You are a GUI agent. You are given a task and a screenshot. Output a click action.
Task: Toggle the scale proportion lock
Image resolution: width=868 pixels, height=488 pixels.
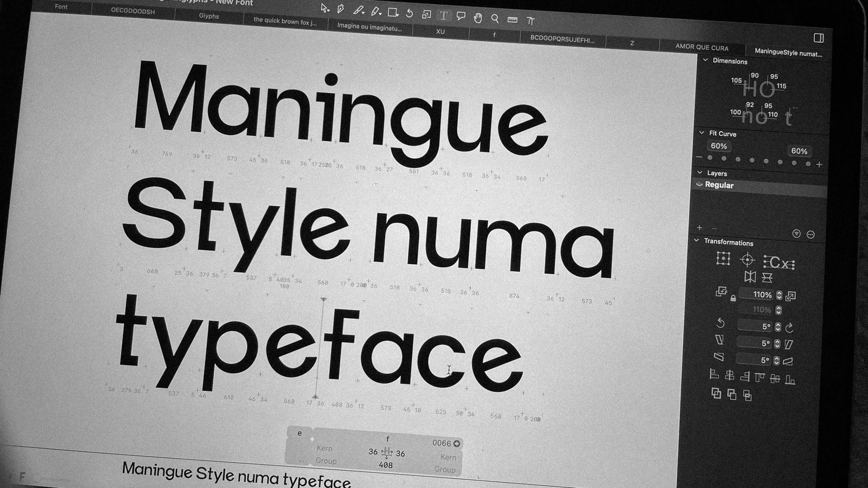pos(733,298)
